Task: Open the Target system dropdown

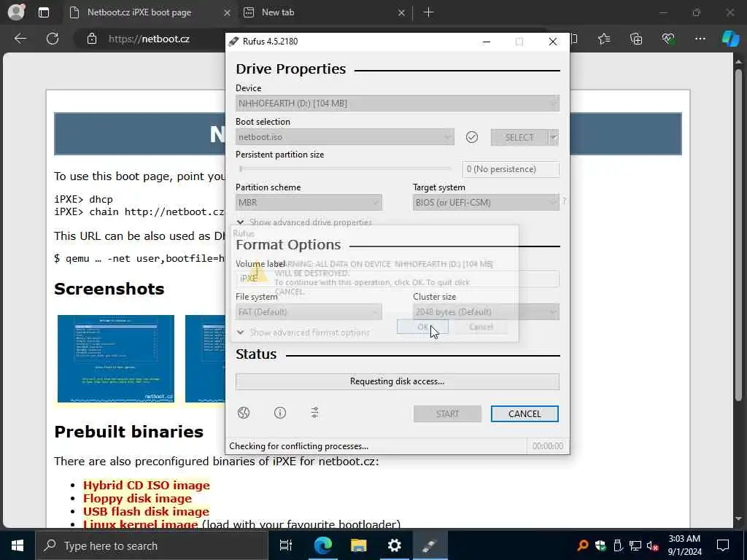Action: coord(486,203)
